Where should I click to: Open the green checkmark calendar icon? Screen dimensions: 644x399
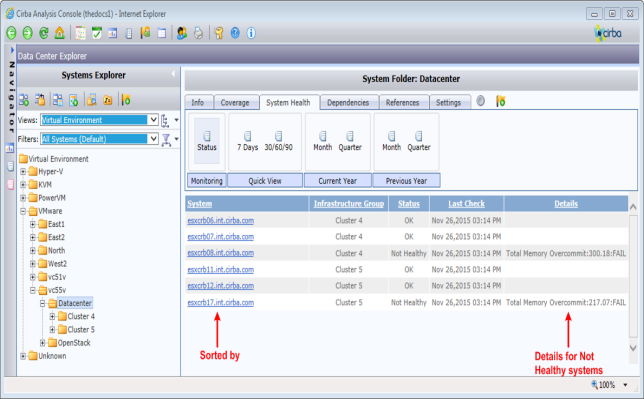point(97,33)
